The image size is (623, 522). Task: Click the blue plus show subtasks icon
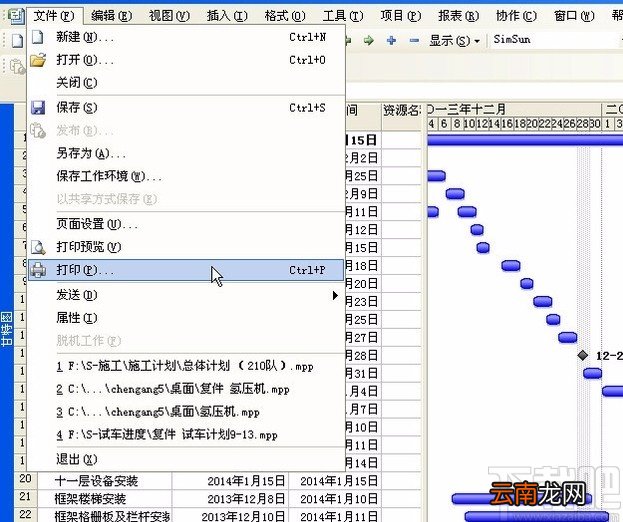pyautogui.click(x=391, y=40)
